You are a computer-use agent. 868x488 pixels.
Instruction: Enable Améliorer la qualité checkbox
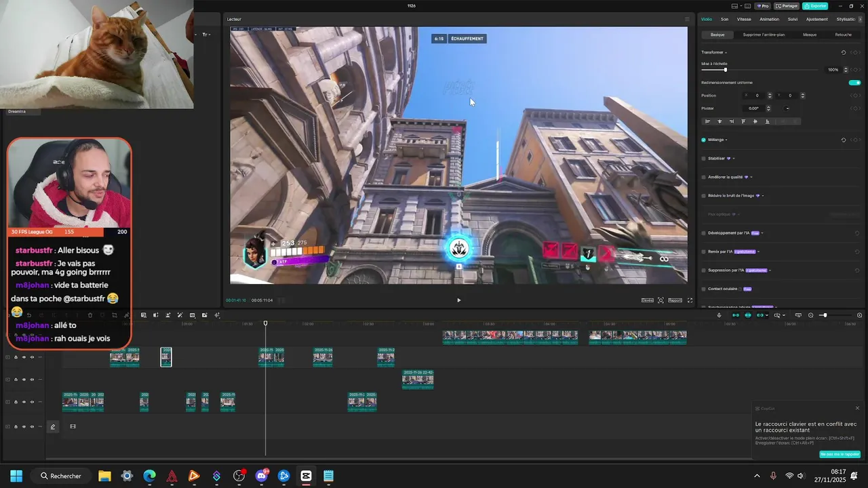pyautogui.click(x=704, y=177)
